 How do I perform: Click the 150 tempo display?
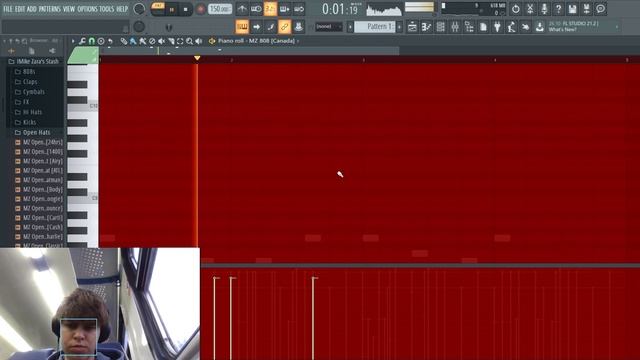tap(220, 9)
